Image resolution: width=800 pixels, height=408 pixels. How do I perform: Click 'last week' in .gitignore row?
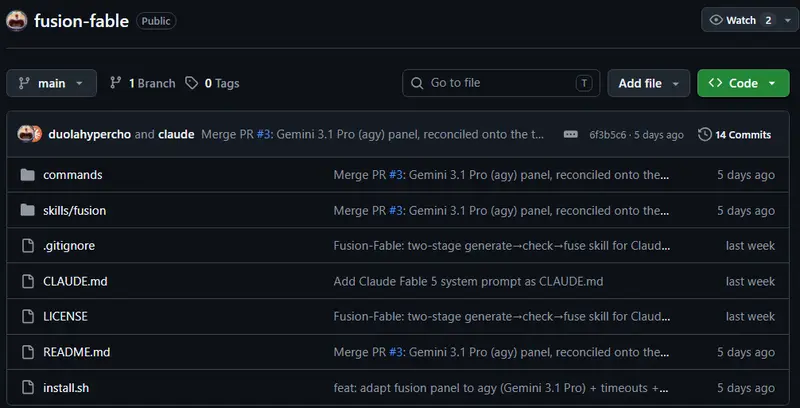point(751,246)
